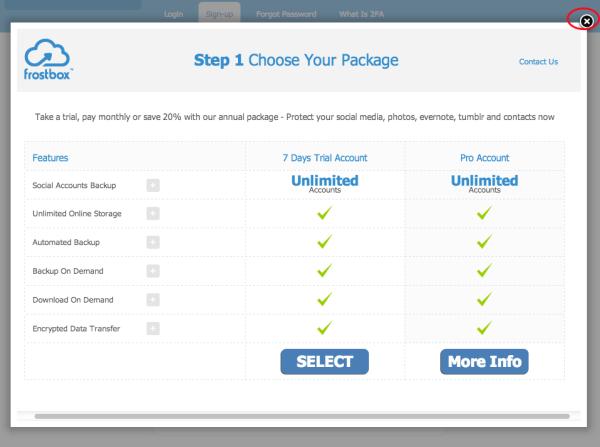Expand Download On Demand details

(x=153, y=299)
